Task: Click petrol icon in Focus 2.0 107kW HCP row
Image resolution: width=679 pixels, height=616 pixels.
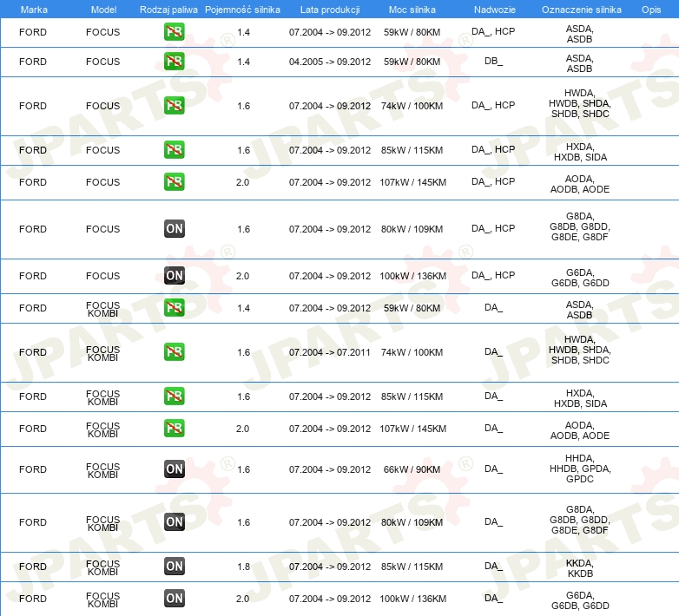Action: 174,181
